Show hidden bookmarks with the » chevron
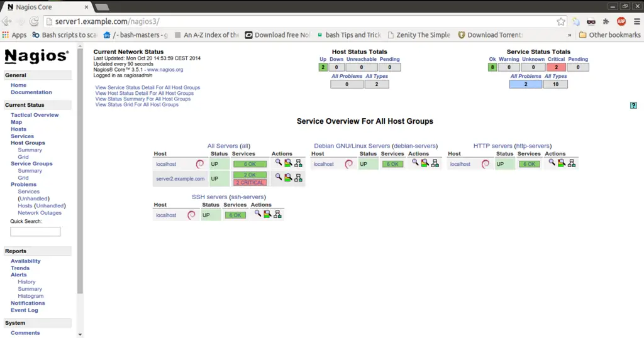This screenshot has height=338, width=644. (x=569, y=35)
